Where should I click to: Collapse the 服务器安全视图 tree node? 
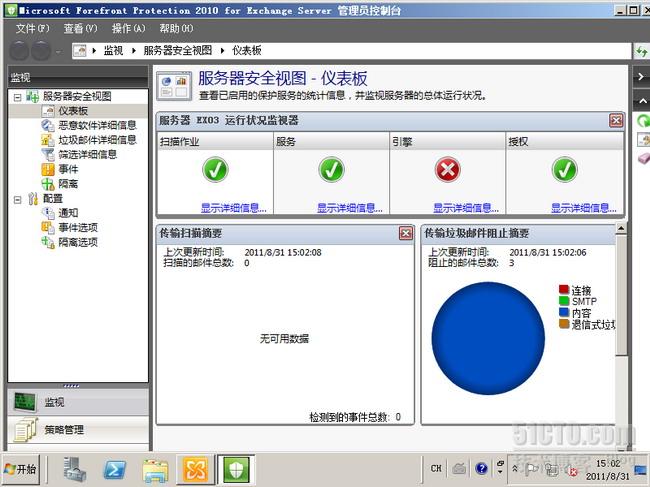(x=17, y=97)
